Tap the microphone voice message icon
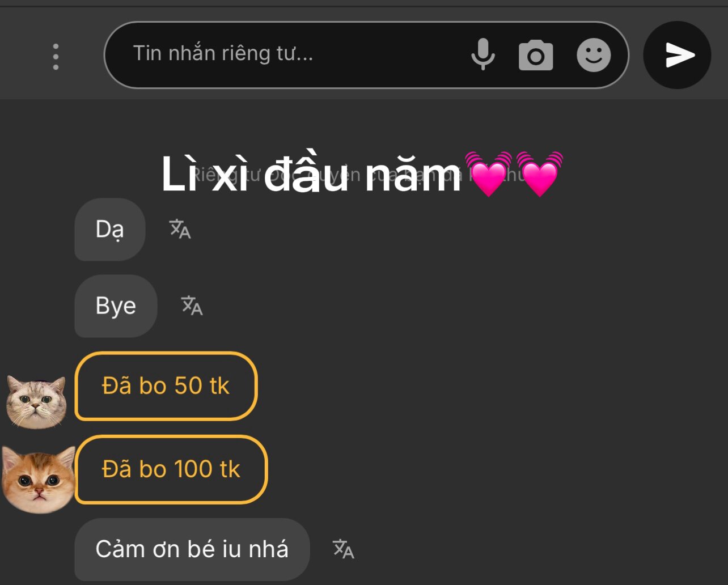Image resolution: width=728 pixels, height=585 pixels. click(x=483, y=55)
